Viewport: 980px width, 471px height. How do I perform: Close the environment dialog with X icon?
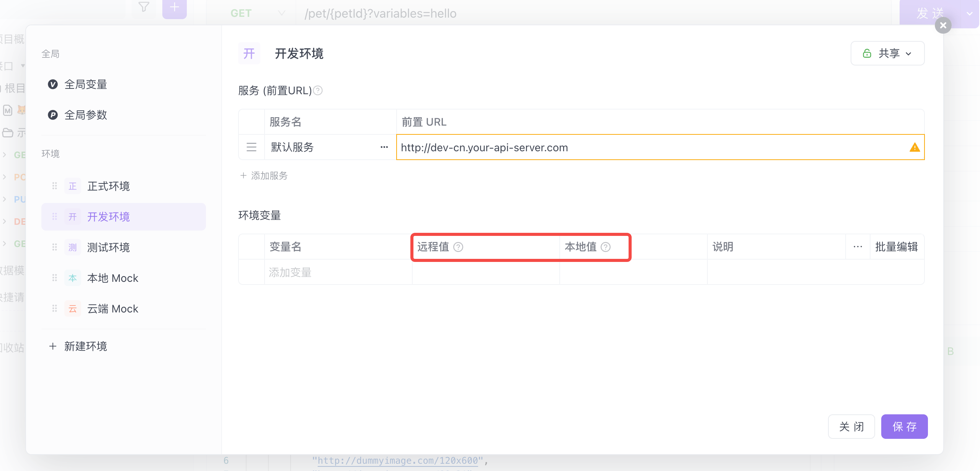click(943, 26)
